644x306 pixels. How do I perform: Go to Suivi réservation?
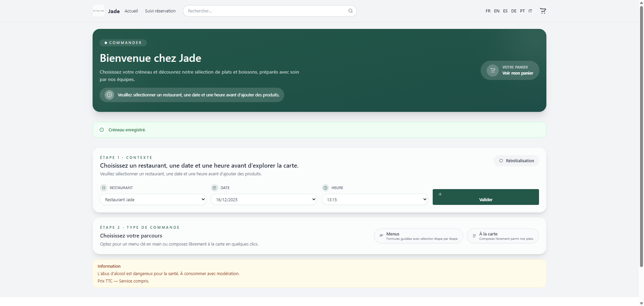coord(160,11)
